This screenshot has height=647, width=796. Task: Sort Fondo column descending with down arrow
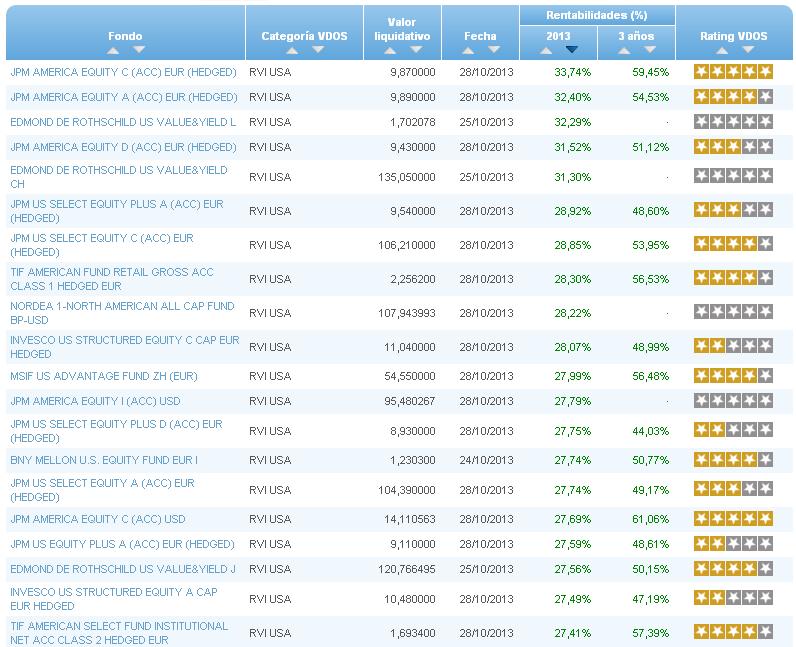click(x=138, y=49)
